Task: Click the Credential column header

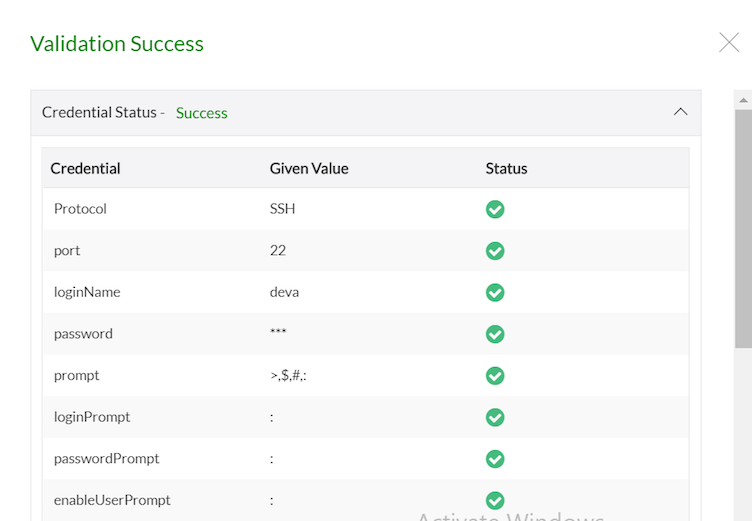Action: coord(86,168)
